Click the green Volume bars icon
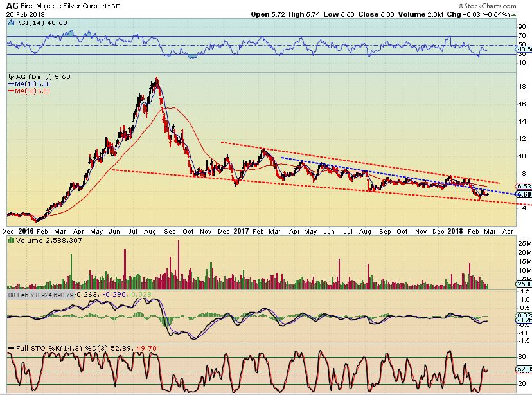 pos(11,240)
